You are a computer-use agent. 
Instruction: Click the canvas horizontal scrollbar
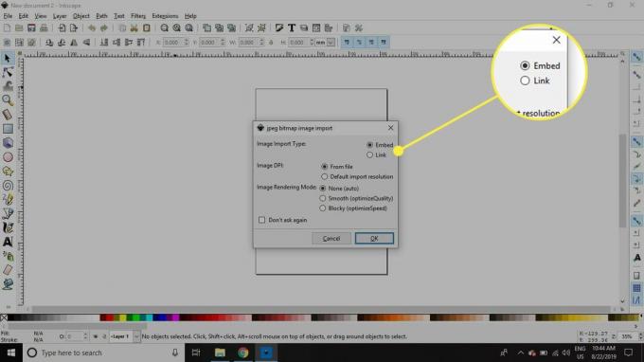tap(320, 309)
